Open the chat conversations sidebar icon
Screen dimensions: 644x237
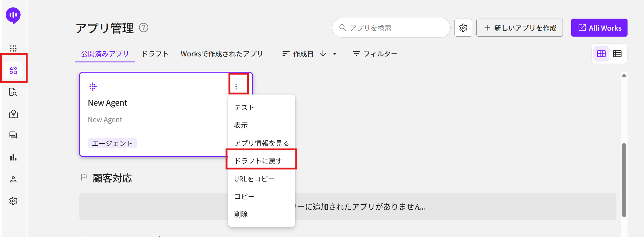pos(13,135)
